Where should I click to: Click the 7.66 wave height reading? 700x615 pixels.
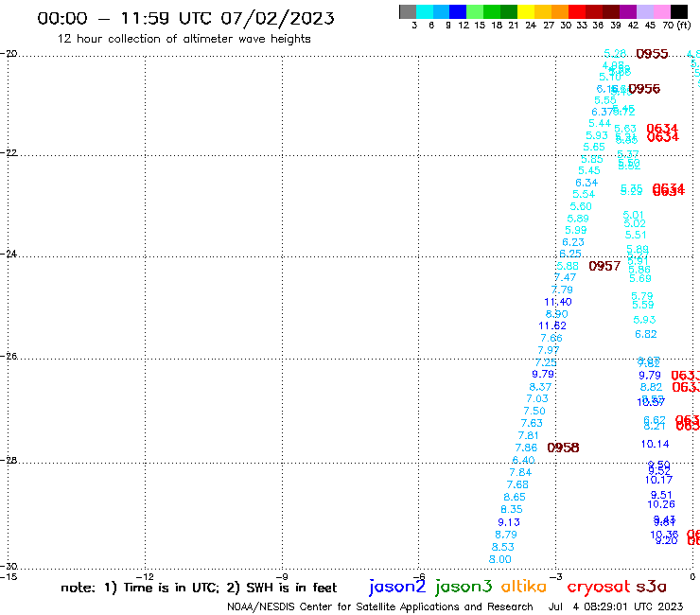point(551,338)
